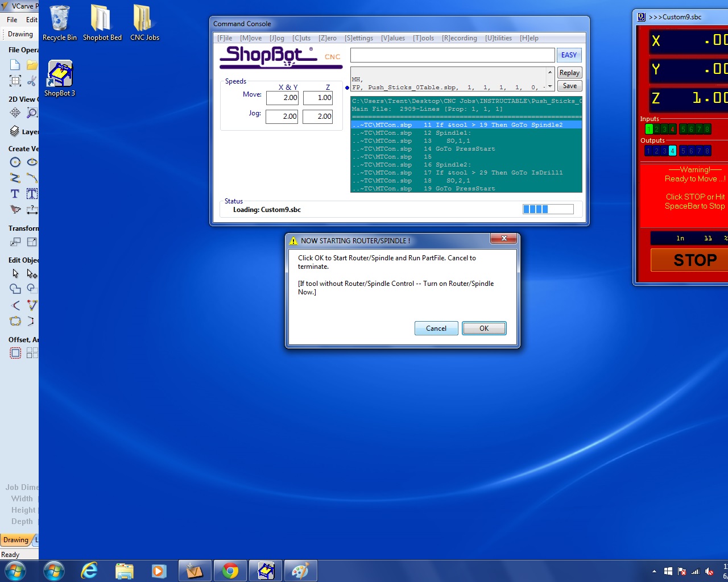Image resolution: width=728 pixels, height=582 pixels.
Task: Open the [F]ile menu in Command Console
Action: pos(225,38)
